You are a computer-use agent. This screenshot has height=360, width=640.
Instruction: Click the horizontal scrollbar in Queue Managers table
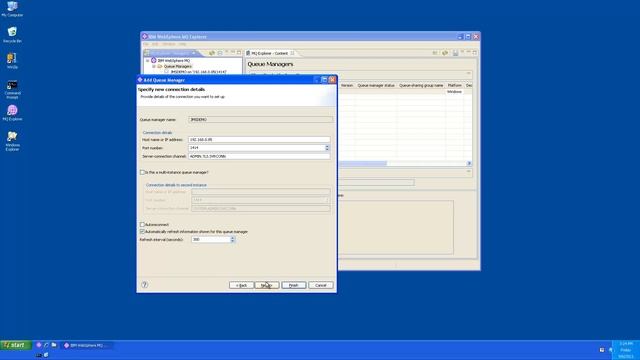click(x=362, y=163)
